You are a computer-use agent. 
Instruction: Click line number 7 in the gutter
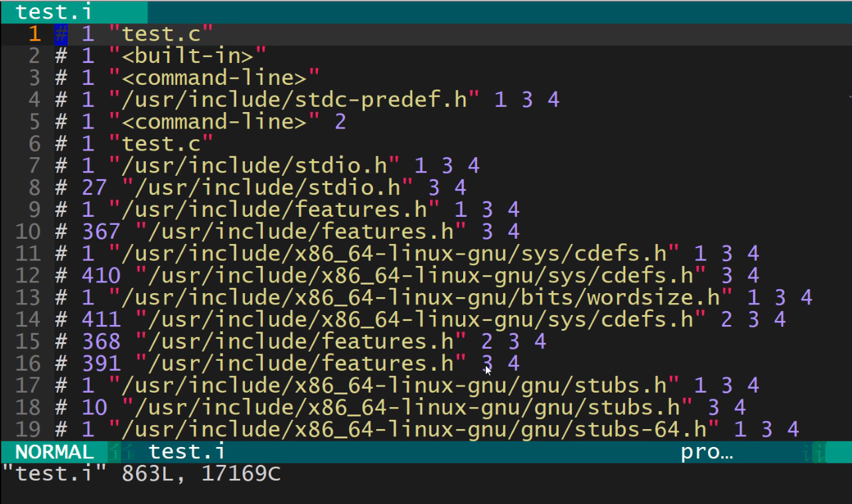tap(35, 165)
